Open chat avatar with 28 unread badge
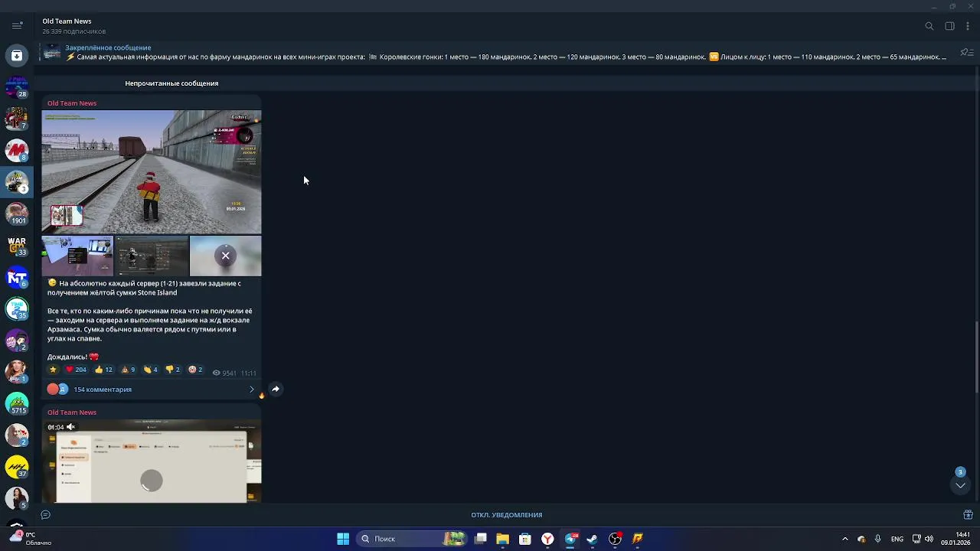This screenshot has height=551, width=980. coord(17,87)
